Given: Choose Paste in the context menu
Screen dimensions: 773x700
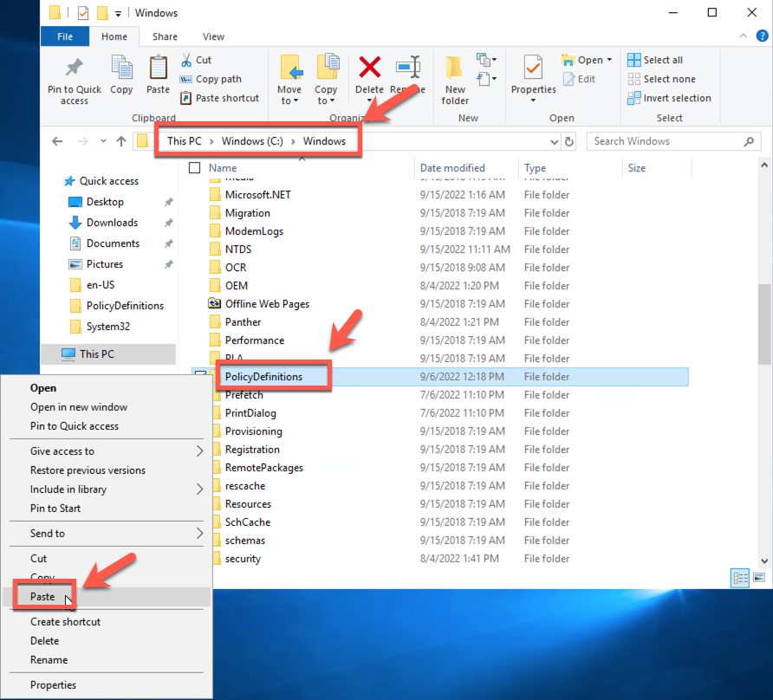Looking at the screenshot, I should tap(42, 597).
